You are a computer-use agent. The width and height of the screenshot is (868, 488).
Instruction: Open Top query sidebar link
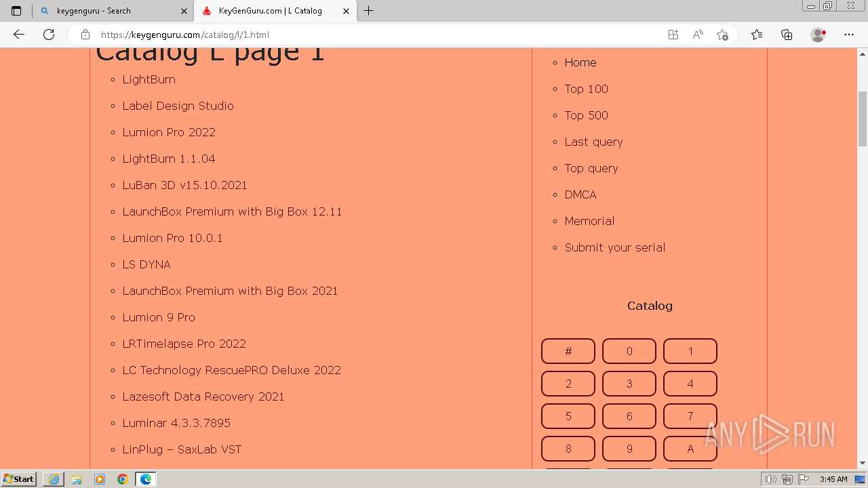click(591, 168)
